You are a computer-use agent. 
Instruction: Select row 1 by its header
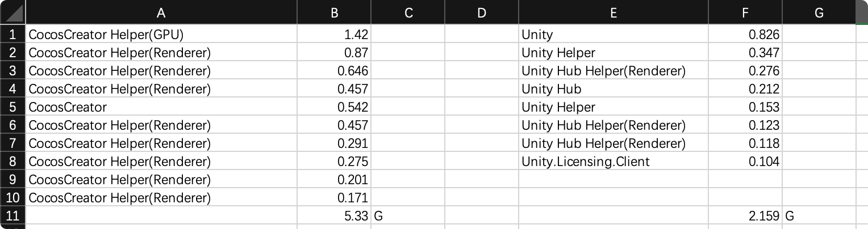(x=12, y=35)
